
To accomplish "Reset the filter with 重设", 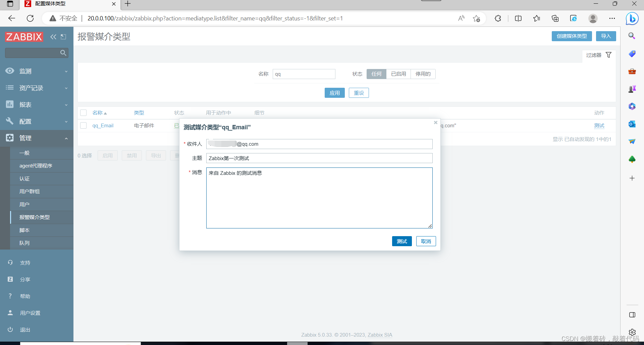I will click(x=359, y=93).
